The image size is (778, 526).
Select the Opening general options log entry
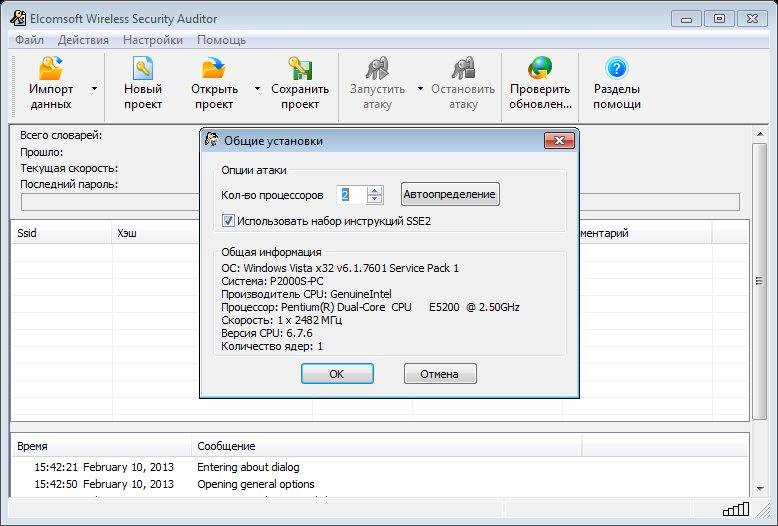point(256,484)
